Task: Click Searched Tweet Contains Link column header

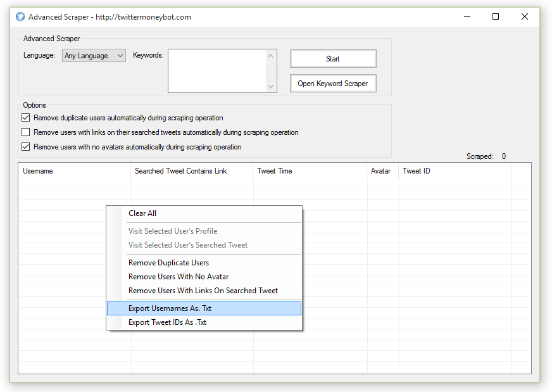Action: click(192, 171)
